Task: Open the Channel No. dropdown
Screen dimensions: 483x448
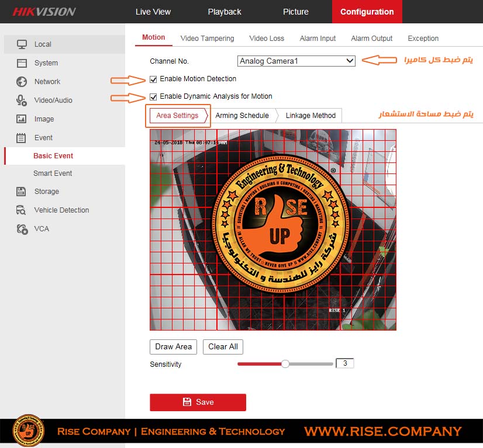Action: pos(296,61)
